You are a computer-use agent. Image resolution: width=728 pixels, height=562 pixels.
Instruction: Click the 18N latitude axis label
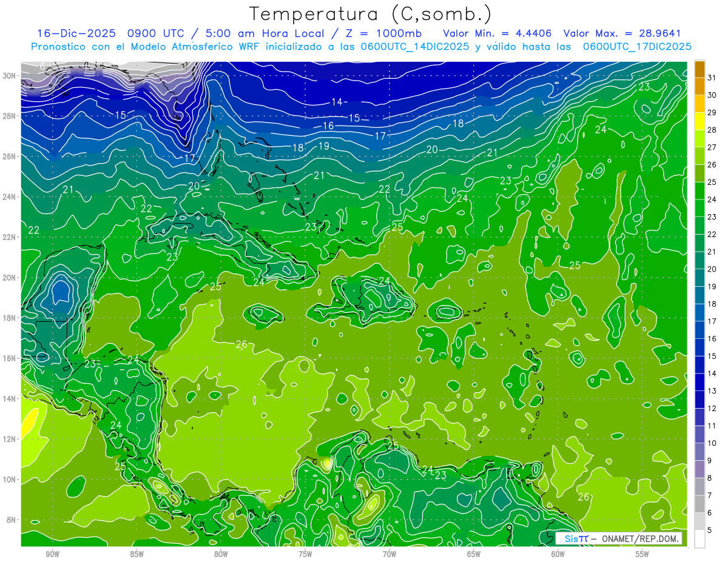(10, 318)
